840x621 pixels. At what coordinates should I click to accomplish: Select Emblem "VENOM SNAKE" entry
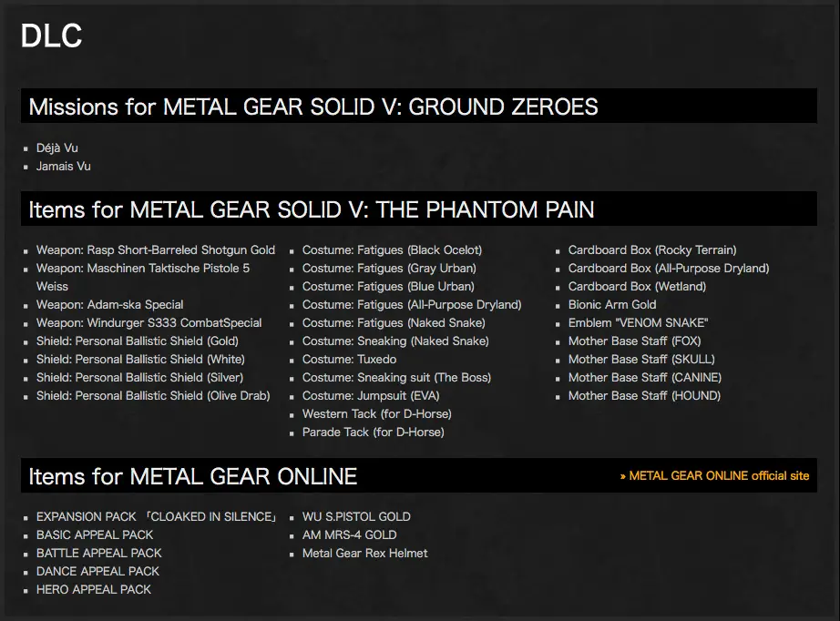[638, 322]
